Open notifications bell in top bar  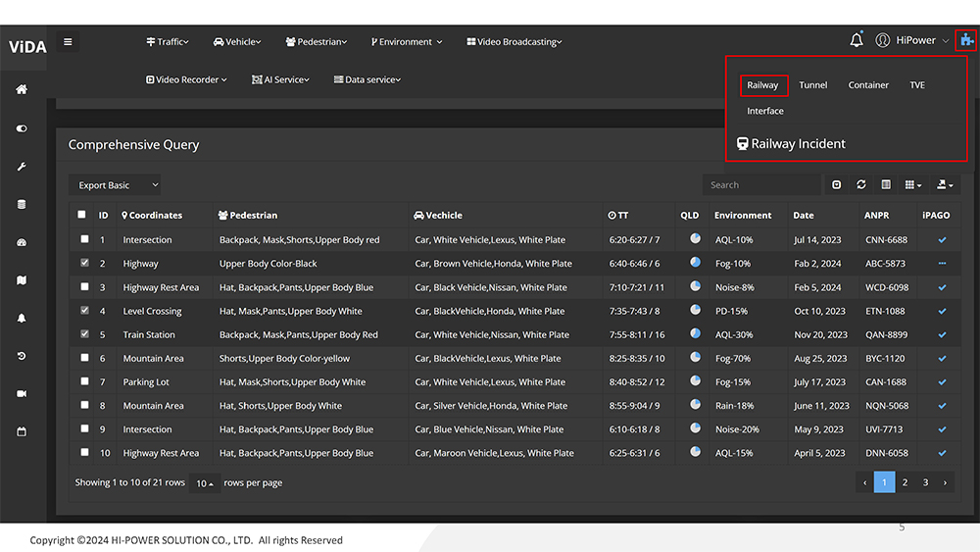click(857, 40)
